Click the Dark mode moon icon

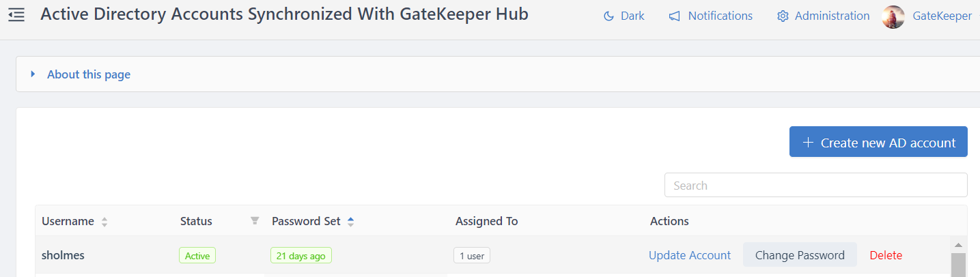click(608, 16)
